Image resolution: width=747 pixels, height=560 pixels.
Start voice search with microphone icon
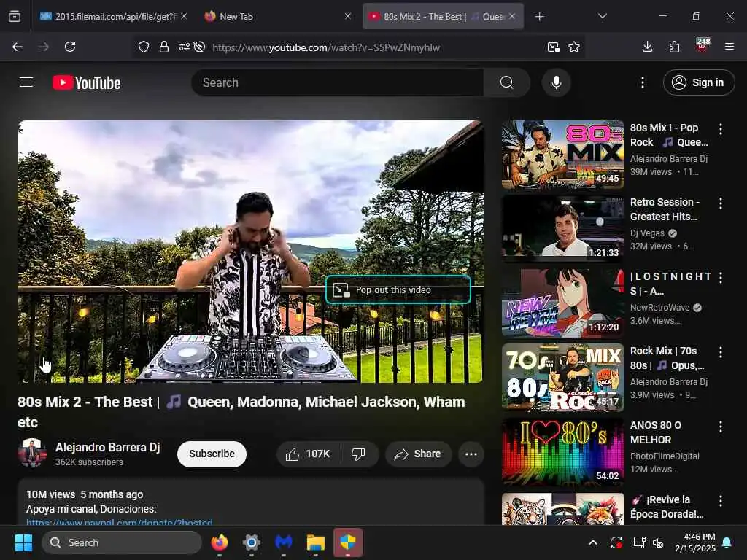tap(556, 82)
